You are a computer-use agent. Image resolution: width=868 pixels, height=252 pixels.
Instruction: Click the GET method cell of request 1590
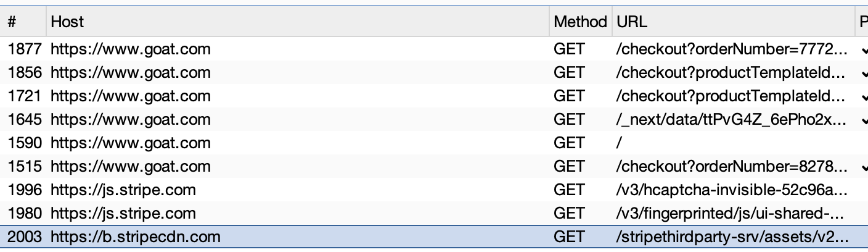click(x=568, y=143)
